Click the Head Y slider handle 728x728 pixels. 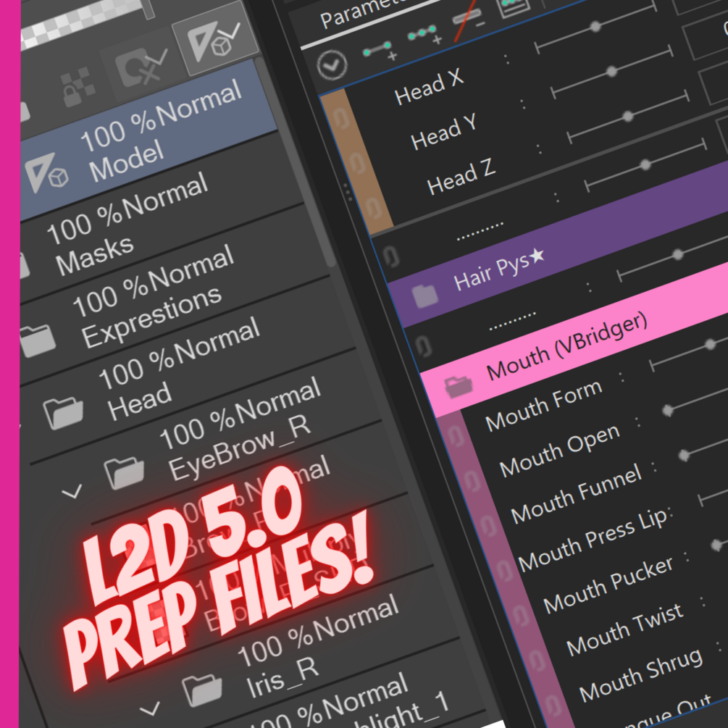click(612, 72)
